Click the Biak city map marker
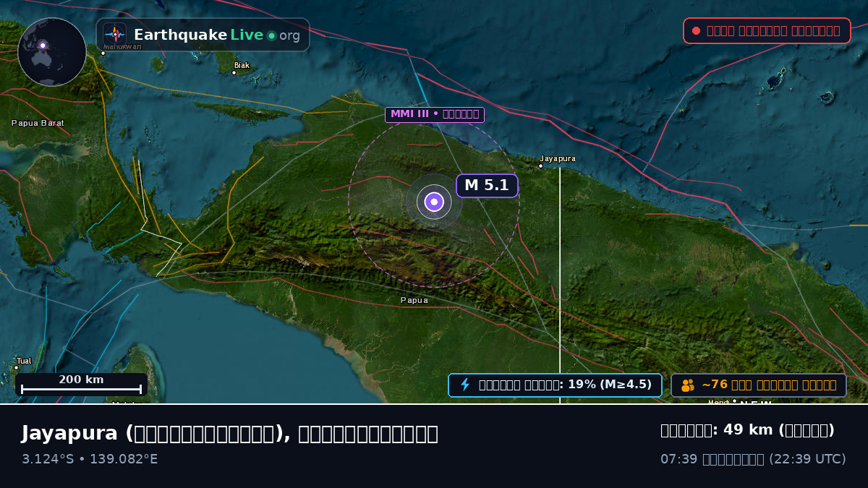The width and height of the screenshot is (868, 488). (234, 72)
